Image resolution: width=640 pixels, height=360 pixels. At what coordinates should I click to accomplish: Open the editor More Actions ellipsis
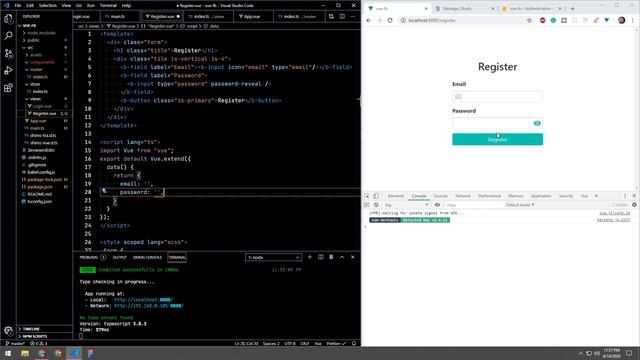click(353, 16)
